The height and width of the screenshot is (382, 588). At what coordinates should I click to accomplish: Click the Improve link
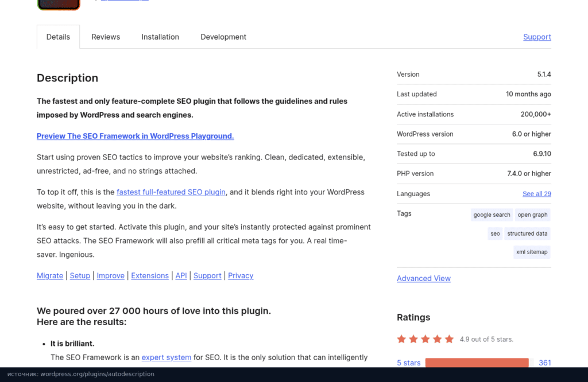[111, 276]
